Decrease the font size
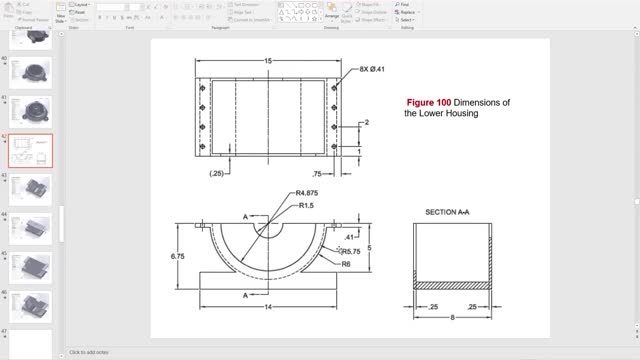 click(156, 7)
